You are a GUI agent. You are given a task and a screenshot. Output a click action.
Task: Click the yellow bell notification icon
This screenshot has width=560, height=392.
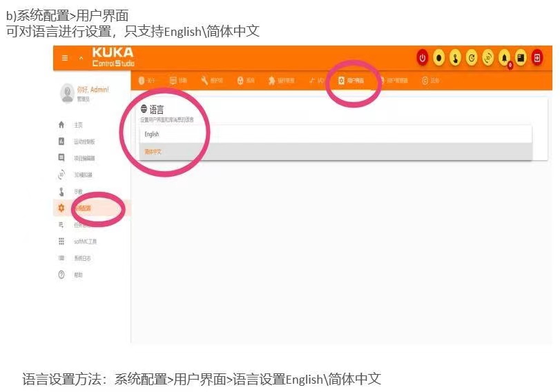pyautogui.click(x=504, y=58)
